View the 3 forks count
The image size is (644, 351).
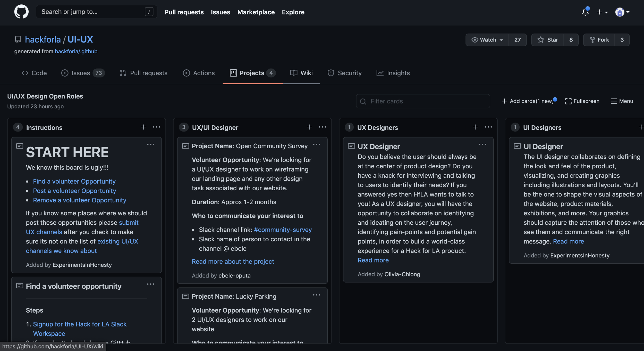[622, 40]
